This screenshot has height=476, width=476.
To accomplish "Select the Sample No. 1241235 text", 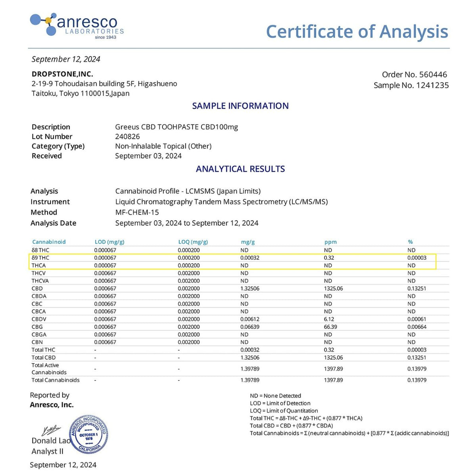I will [x=411, y=85].
